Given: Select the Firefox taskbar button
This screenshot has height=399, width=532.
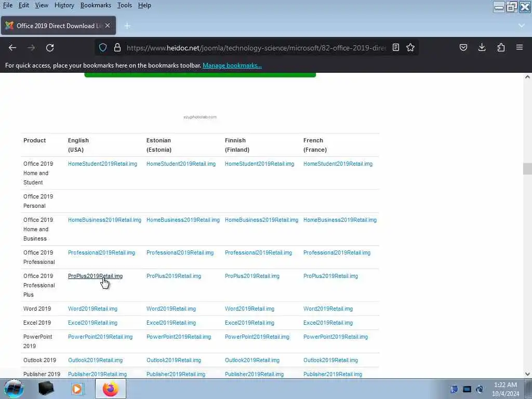Looking at the screenshot, I should (111, 389).
